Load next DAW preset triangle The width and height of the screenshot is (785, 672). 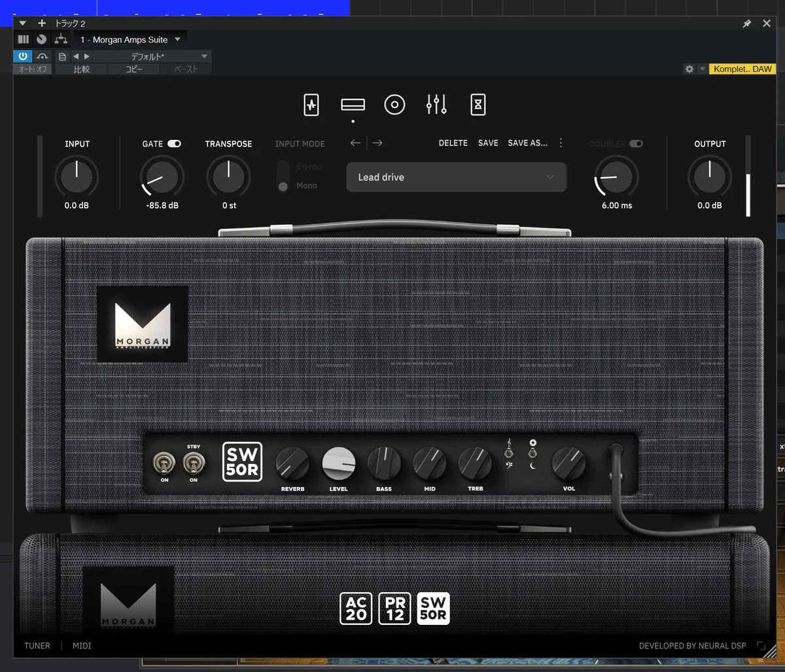[x=86, y=57]
